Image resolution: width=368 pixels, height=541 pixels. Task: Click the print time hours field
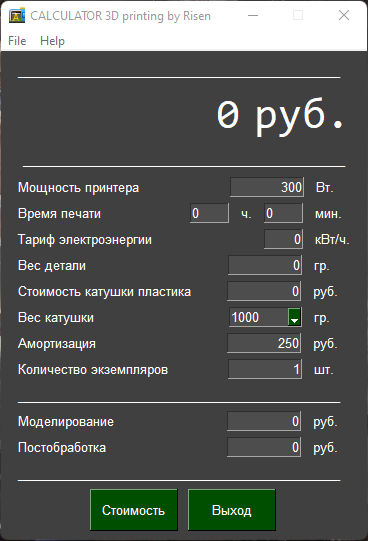[209, 213]
